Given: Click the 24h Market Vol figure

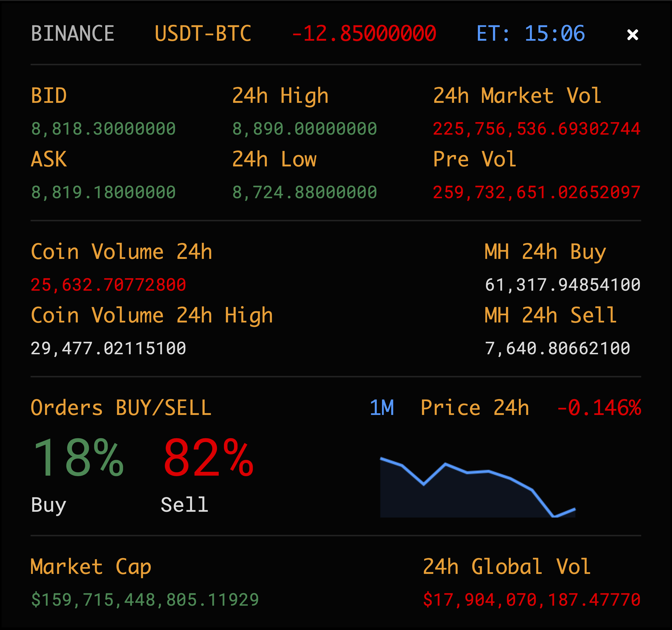Looking at the screenshot, I should (x=536, y=129).
